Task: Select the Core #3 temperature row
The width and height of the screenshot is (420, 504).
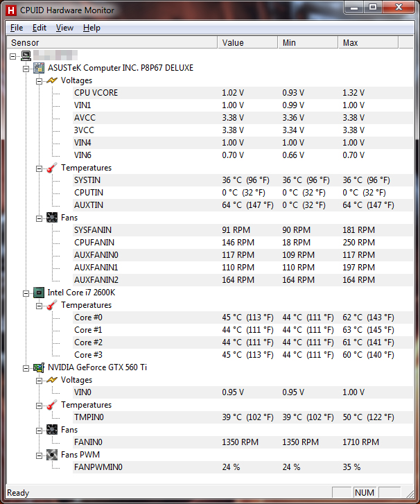Action: pos(243,355)
